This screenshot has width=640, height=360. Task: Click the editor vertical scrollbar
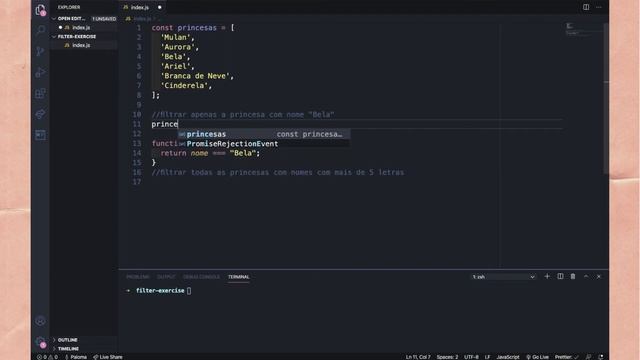click(606, 98)
